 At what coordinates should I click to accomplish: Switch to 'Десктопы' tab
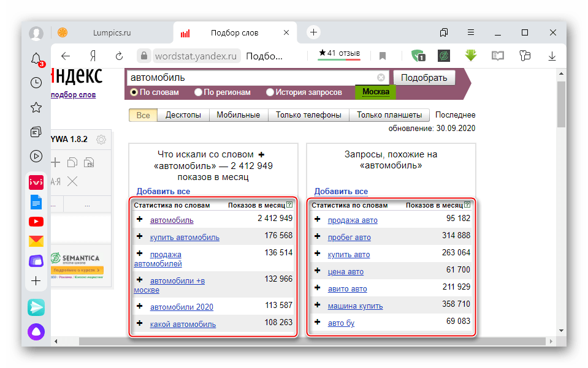[183, 115]
